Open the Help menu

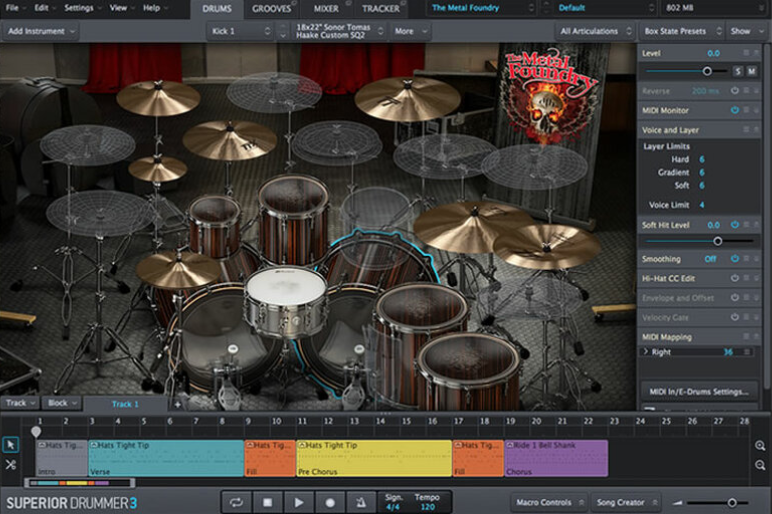pyautogui.click(x=155, y=8)
